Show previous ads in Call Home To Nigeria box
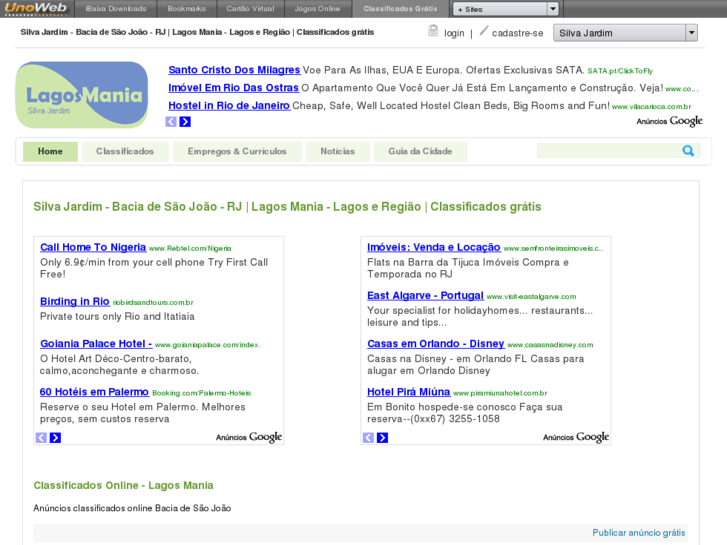This screenshot has width=727, height=545. (x=41, y=437)
